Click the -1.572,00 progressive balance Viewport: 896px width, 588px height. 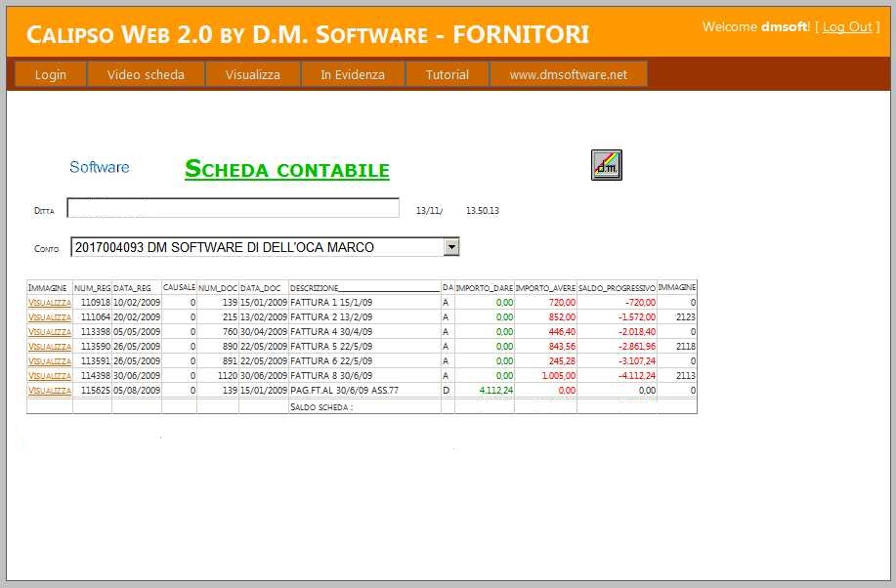636,317
